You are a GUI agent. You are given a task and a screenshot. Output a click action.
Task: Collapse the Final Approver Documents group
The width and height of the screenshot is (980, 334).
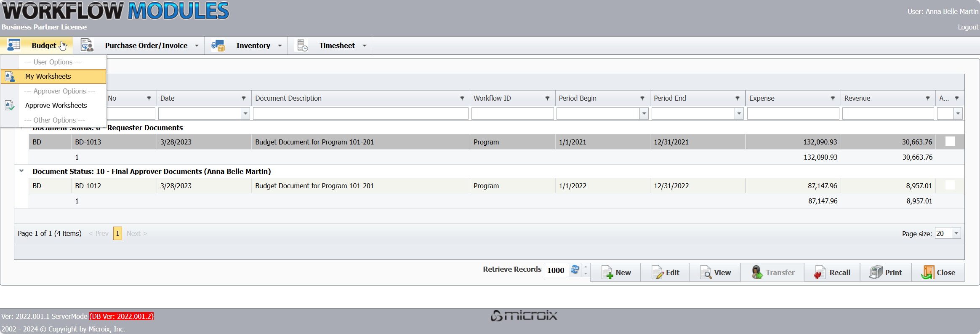[x=21, y=171]
